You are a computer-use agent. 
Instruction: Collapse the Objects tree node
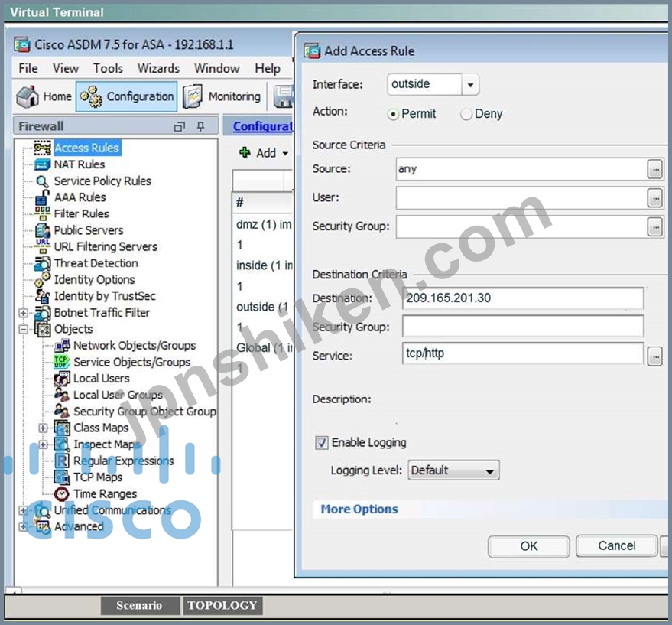click(x=24, y=330)
